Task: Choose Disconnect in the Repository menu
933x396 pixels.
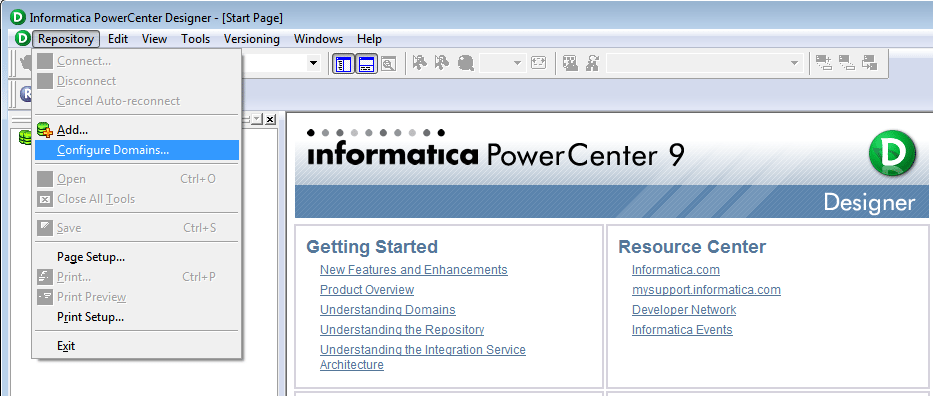Action: point(137,81)
